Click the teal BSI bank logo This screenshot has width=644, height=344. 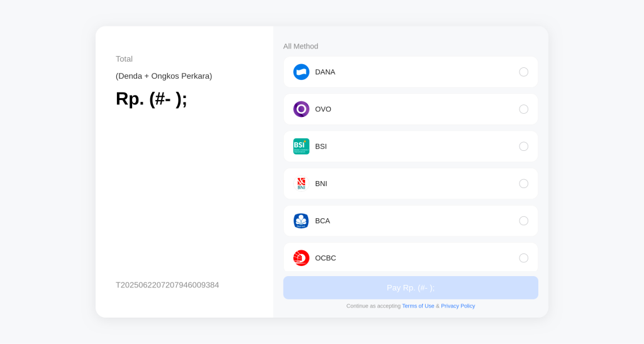click(301, 146)
